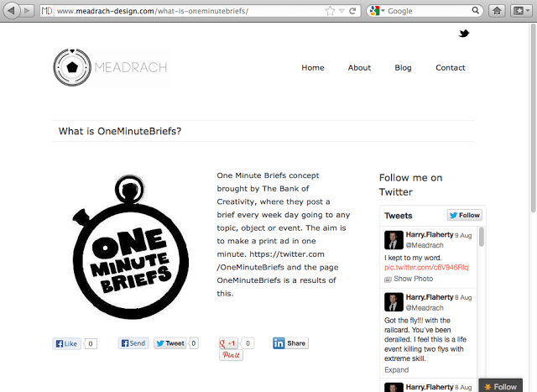Toggle the Google +1 button

229,343
